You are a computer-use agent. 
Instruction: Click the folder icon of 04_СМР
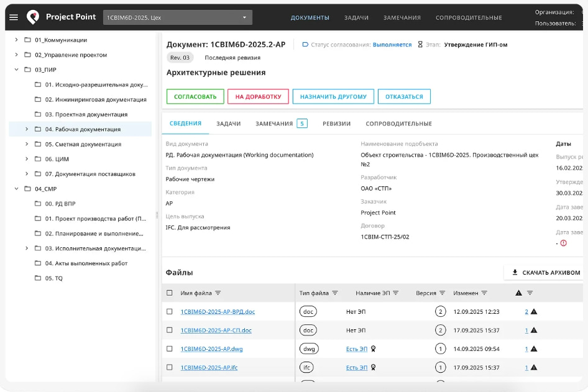point(27,189)
